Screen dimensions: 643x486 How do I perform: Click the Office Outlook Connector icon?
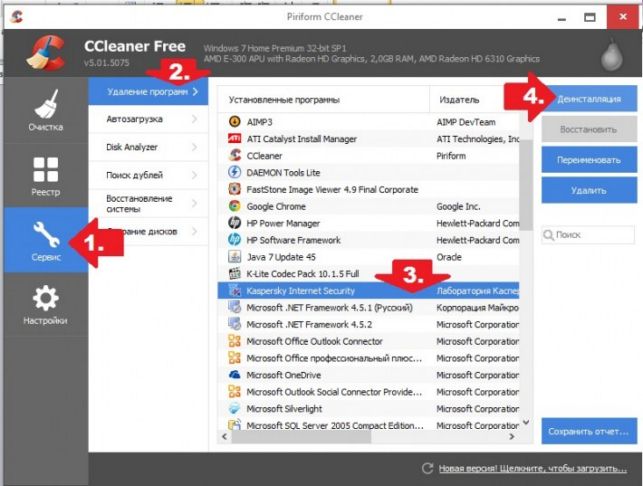(x=235, y=341)
